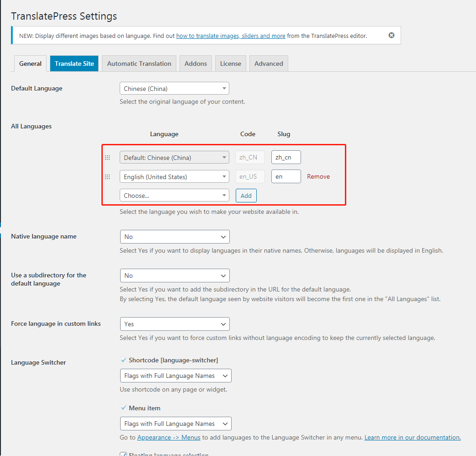Open how to translate images link
This screenshot has height=456, width=476.
point(231,36)
